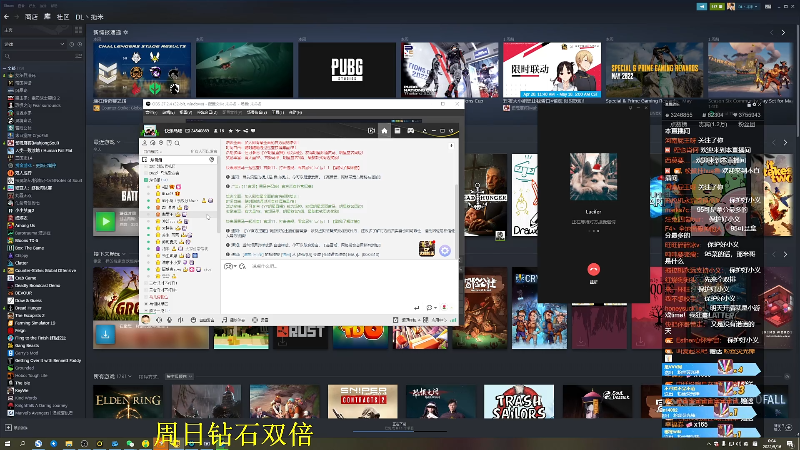Open the blue settings gear in YY chat

coord(445,251)
